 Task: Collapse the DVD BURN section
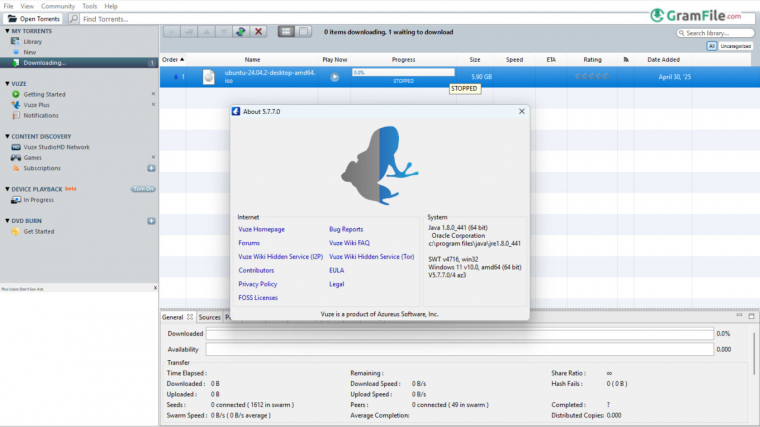[6, 220]
